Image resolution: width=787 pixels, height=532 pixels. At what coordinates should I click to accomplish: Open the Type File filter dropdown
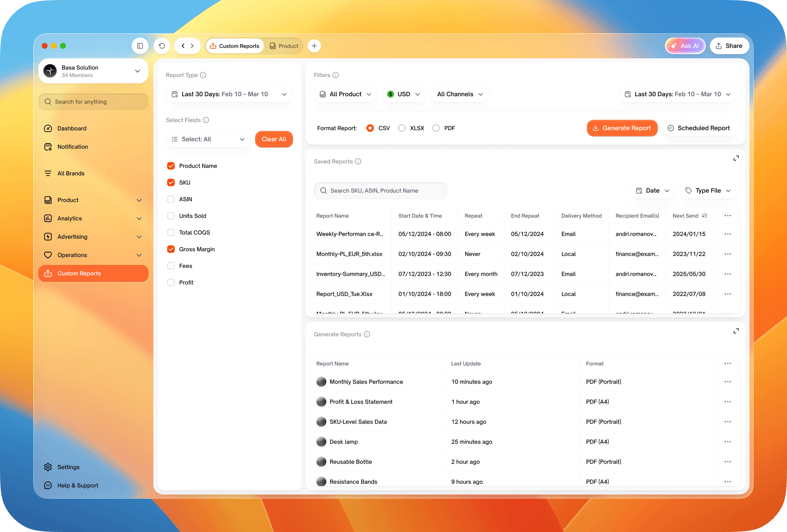708,191
